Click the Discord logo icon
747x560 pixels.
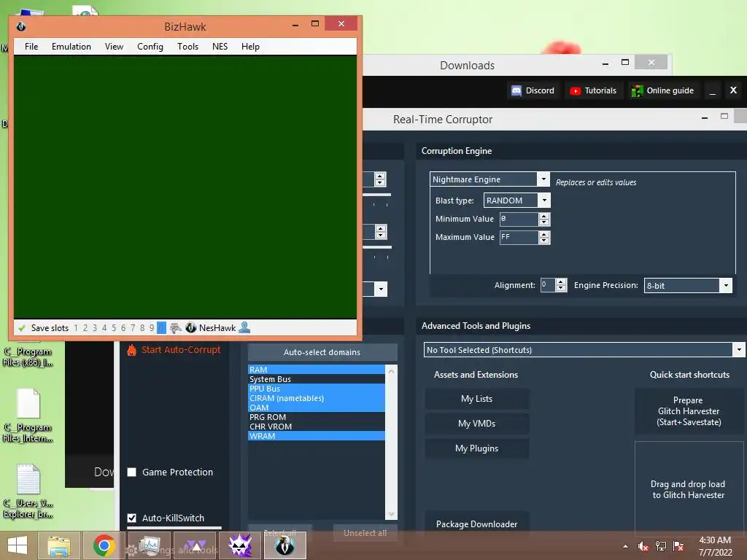pyautogui.click(x=516, y=90)
